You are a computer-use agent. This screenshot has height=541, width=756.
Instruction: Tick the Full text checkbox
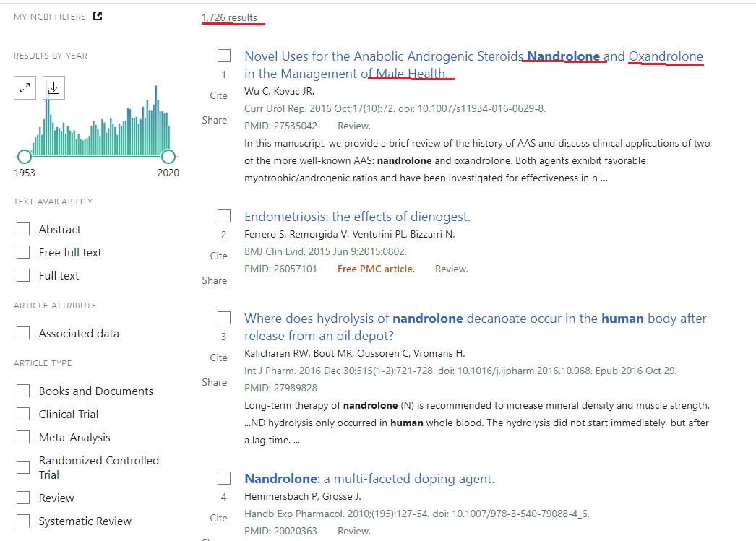click(x=24, y=275)
